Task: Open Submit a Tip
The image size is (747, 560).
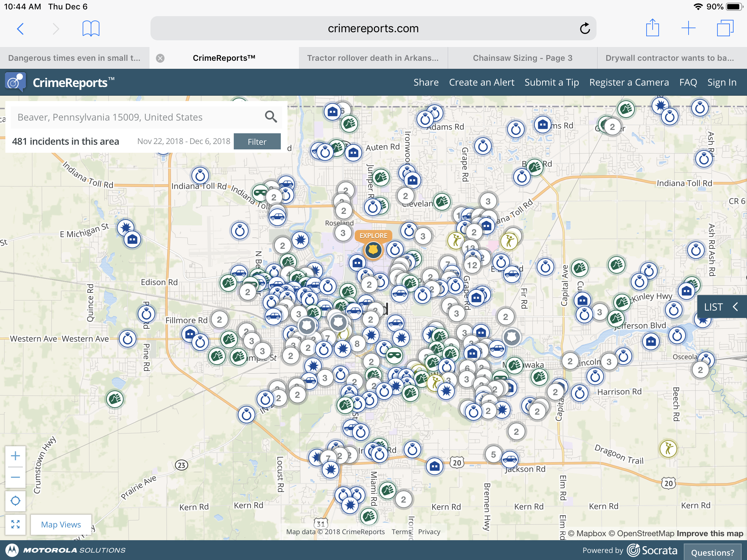Action: [552, 82]
